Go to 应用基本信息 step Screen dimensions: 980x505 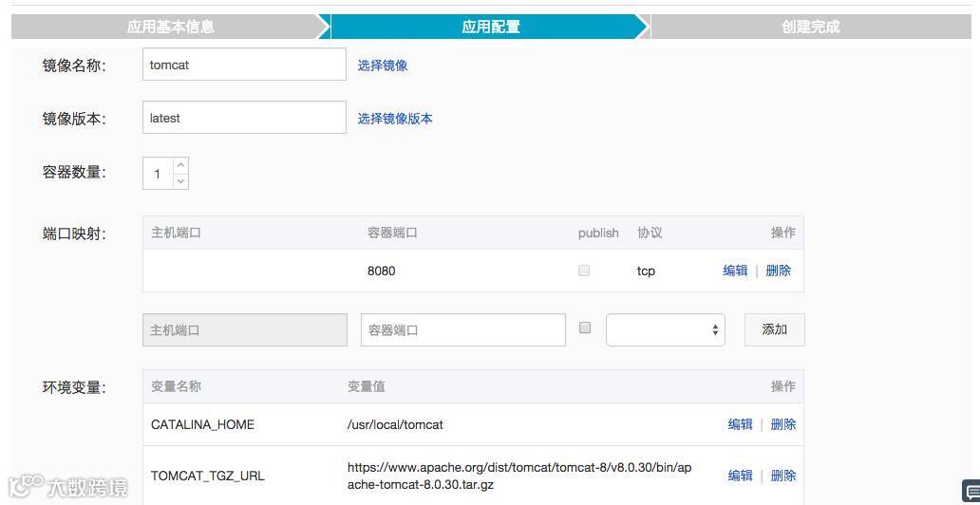[x=171, y=27]
